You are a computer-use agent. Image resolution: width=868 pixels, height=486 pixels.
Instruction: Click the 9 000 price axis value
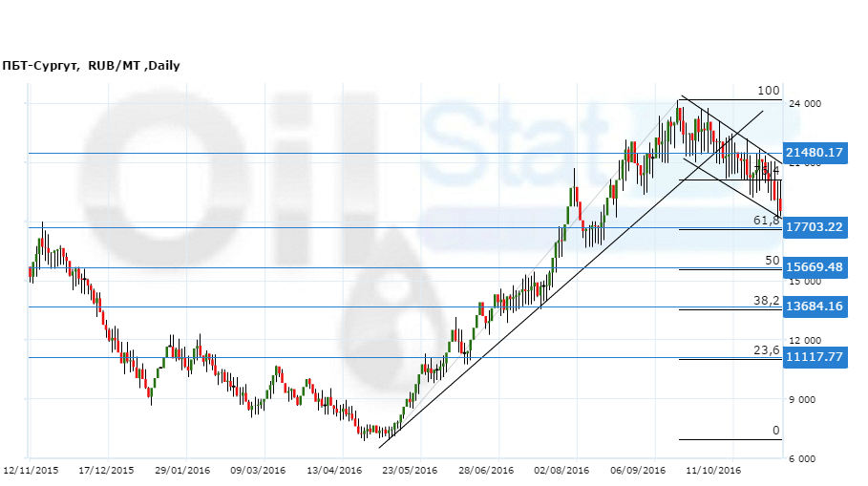click(802, 401)
